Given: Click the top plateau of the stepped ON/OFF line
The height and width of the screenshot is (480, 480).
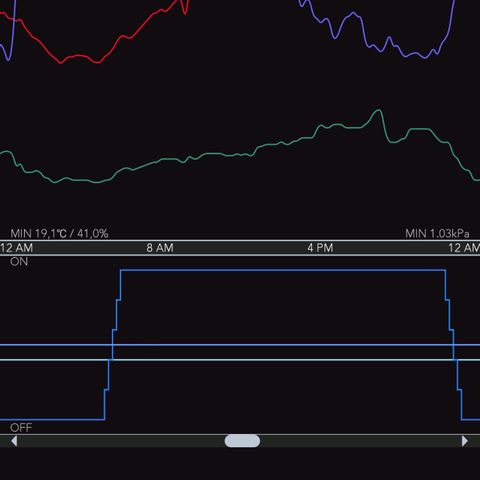Looking at the screenshot, I should coord(283,270).
